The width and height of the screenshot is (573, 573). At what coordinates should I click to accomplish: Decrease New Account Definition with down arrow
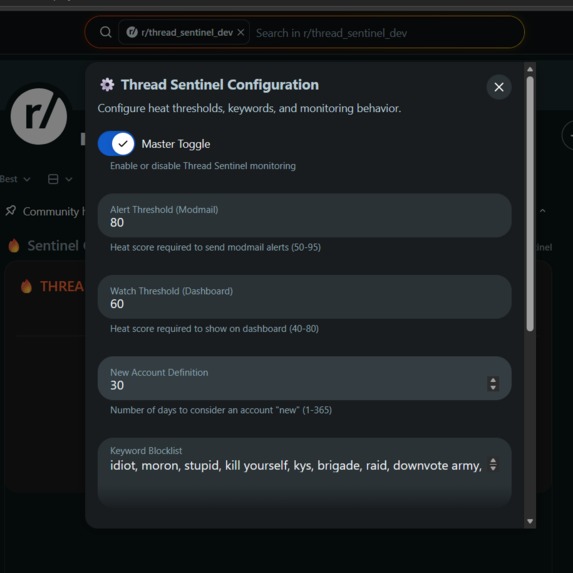pyautogui.click(x=493, y=387)
